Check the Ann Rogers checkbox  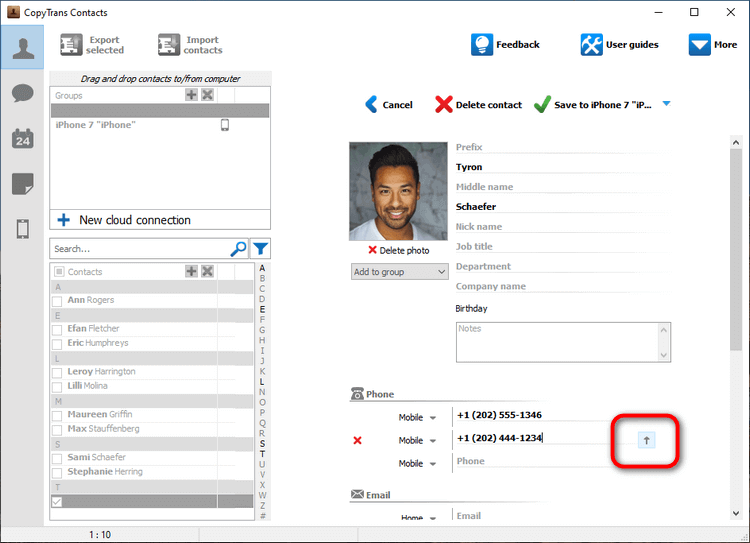click(57, 301)
